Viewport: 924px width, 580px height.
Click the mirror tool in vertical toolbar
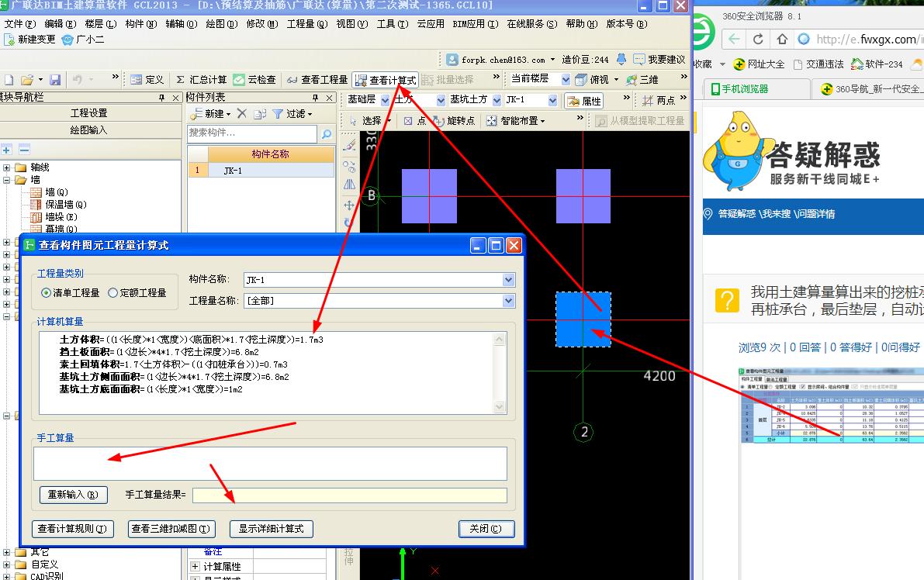[349, 185]
